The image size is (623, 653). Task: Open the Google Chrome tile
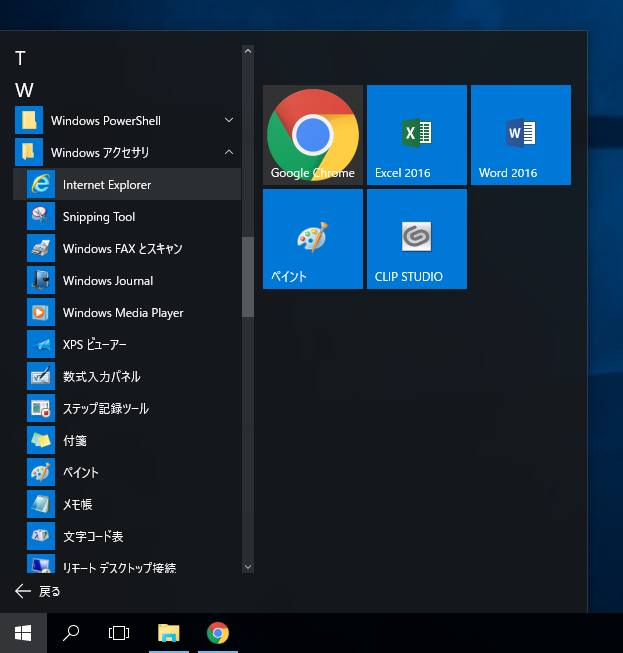pos(312,135)
